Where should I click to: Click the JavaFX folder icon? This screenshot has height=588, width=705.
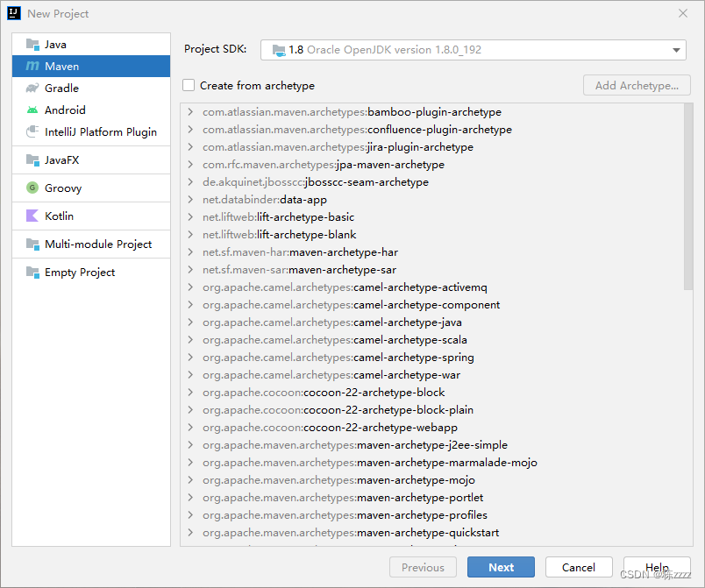click(32, 160)
